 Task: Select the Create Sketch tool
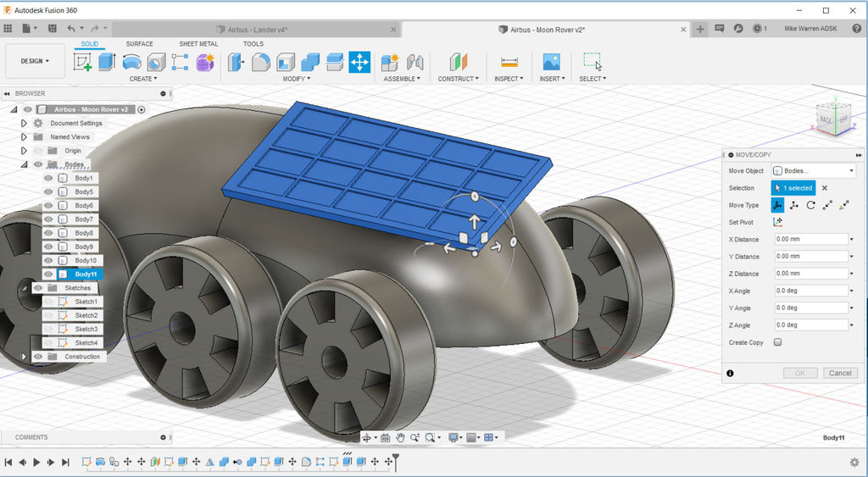83,62
